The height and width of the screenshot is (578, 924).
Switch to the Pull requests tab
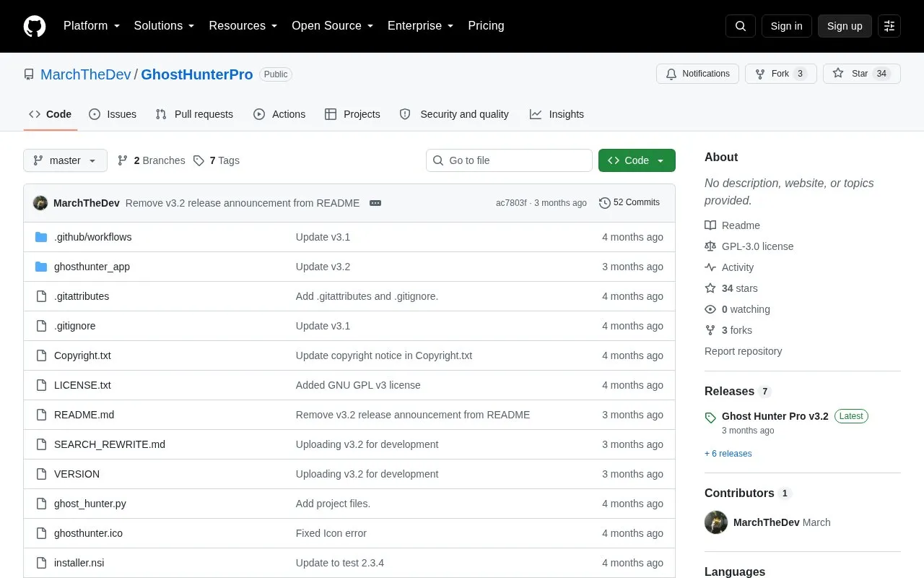coord(194,114)
